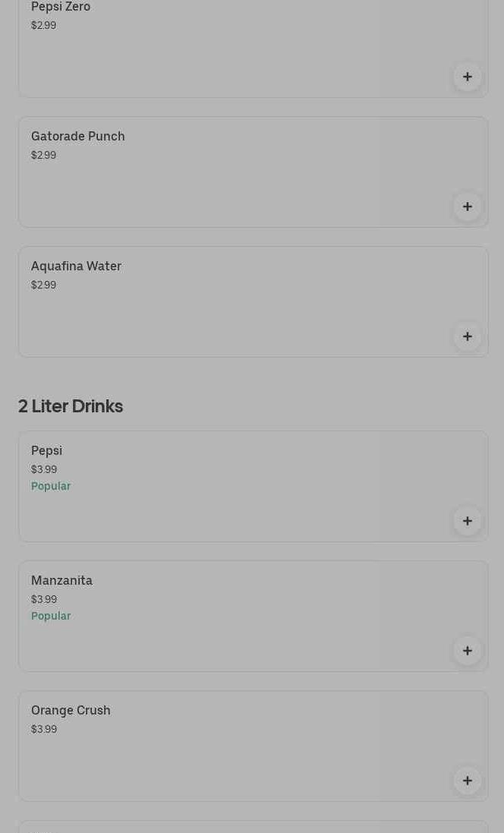Click the $3.99 price of 2 Liter Pepsi
This screenshot has height=833, width=504.
click(x=44, y=469)
